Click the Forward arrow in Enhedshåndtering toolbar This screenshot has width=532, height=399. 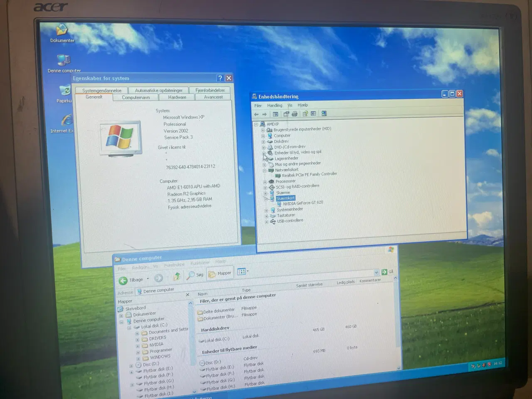pos(264,114)
